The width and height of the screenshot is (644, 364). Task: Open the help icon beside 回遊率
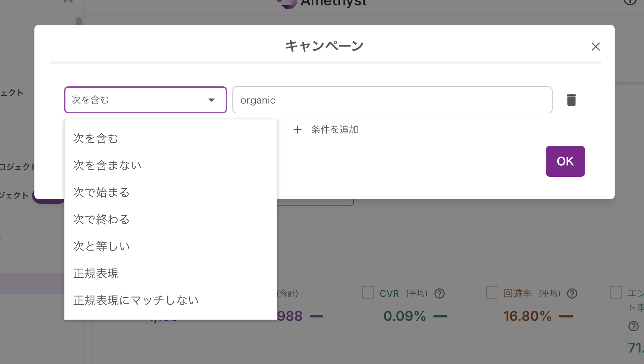coord(571,293)
